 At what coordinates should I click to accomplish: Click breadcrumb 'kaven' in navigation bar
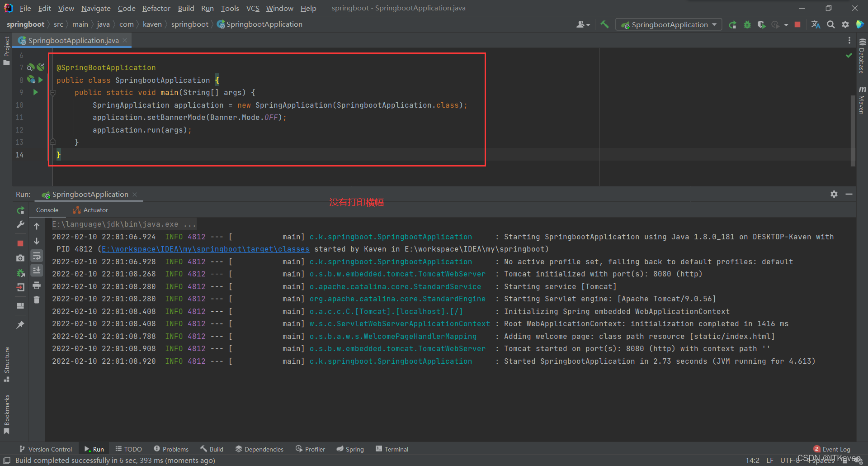point(152,24)
